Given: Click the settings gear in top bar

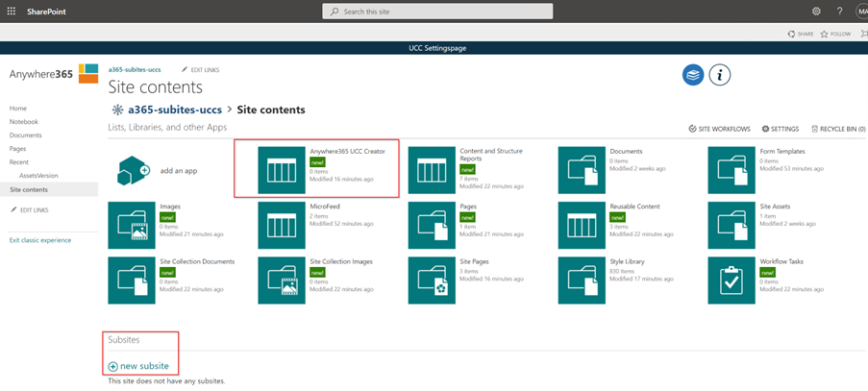Looking at the screenshot, I should click(816, 12).
